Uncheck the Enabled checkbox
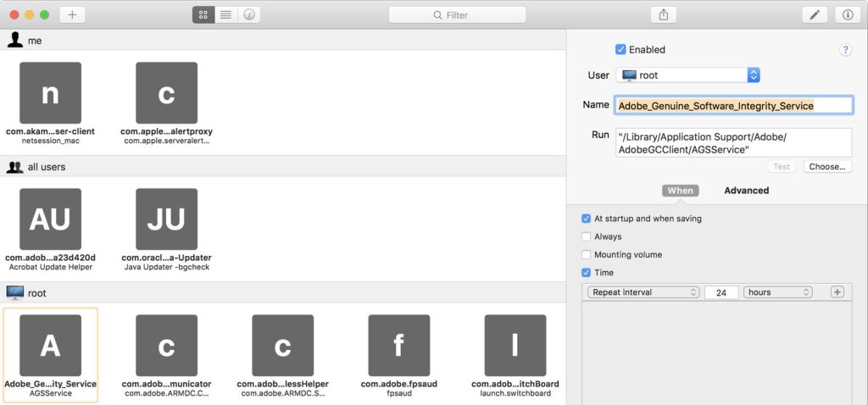The image size is (868, 405). coord(620,50)
